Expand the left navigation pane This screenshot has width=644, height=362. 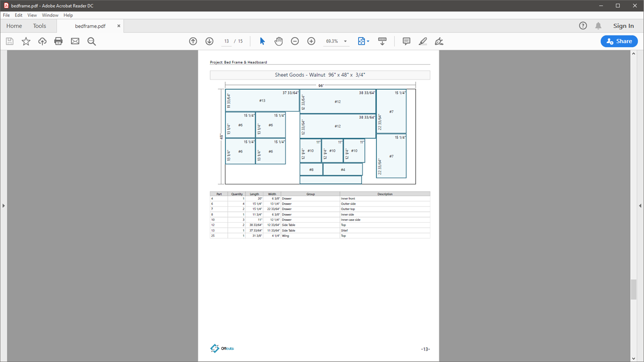(x=4, y=206)
